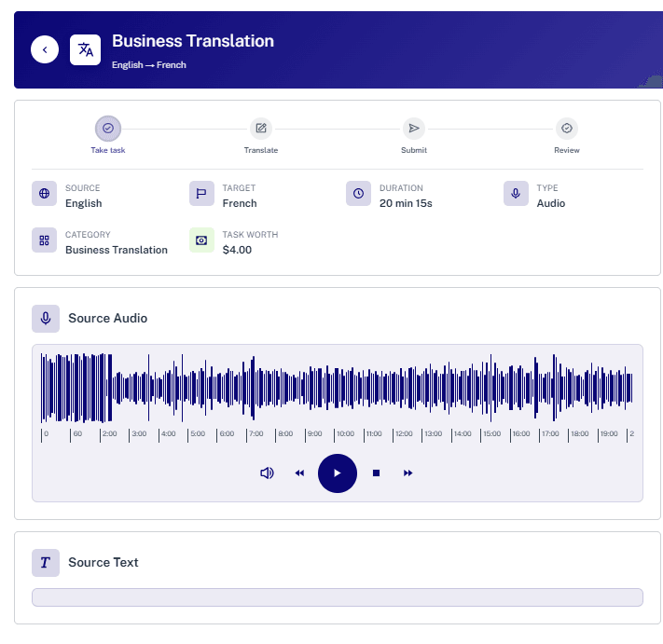Viewport: 663px width, 644px height.
Task: Click the Source Text heading
Action: 104,562
